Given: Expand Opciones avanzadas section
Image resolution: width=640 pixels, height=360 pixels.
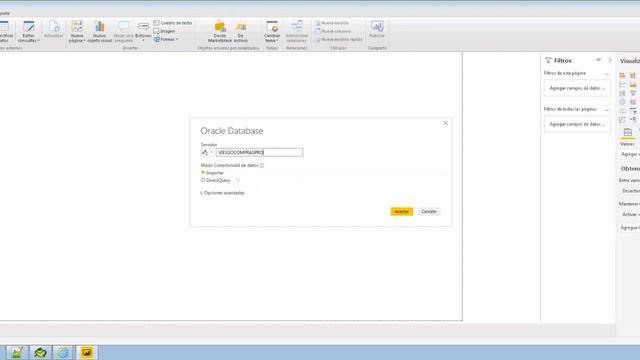Looking at the screenshot, I should point(223,193).
